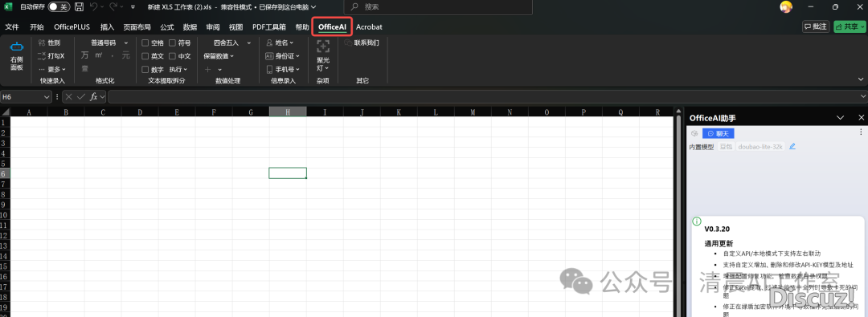Image resolution: width=868 pixels, height=317 pixels.
Task: Open the file save-location dropdown in title
Action: coord(314,7)
